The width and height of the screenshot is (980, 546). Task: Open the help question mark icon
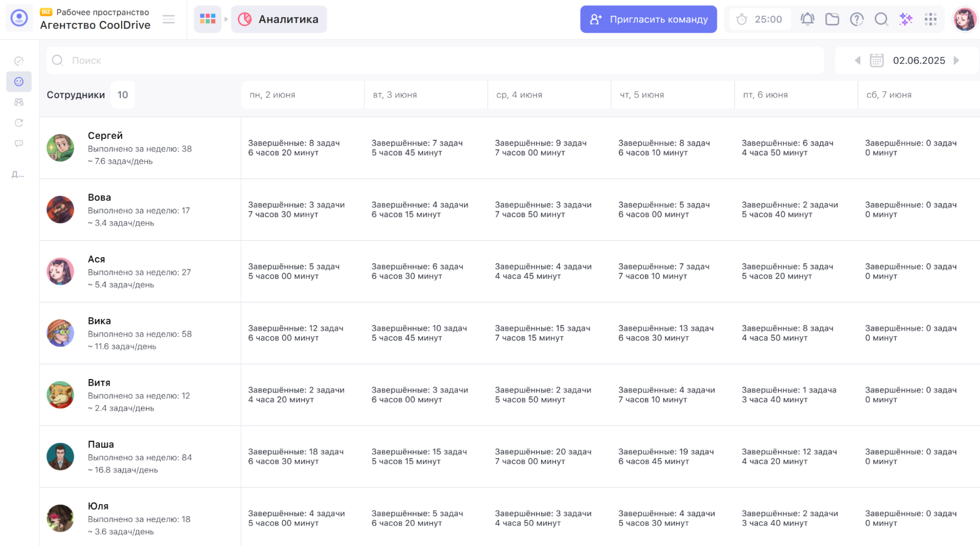click(x=856, y=19)
